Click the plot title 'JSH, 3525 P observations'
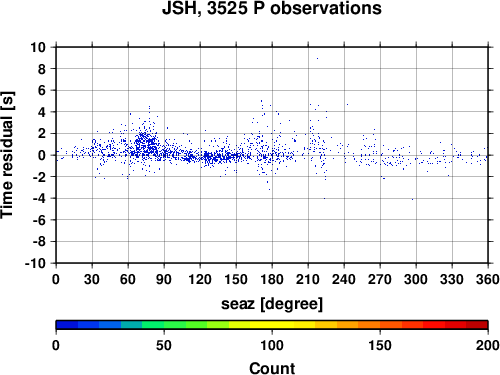This screenshot has width=500, height=375. 272,8
